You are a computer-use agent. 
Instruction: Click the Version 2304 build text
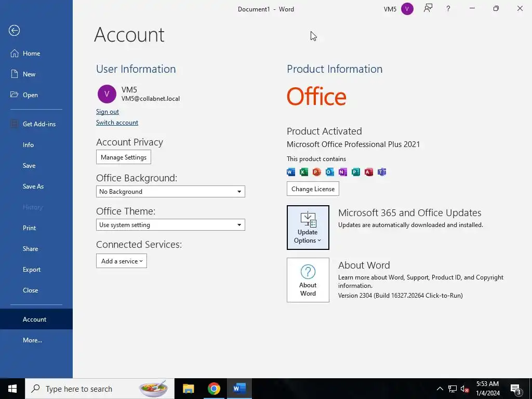click(401, 296)
